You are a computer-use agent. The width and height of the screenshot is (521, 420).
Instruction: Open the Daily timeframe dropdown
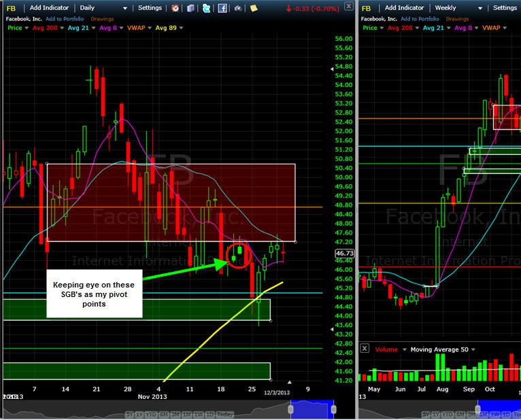point(103,7)
